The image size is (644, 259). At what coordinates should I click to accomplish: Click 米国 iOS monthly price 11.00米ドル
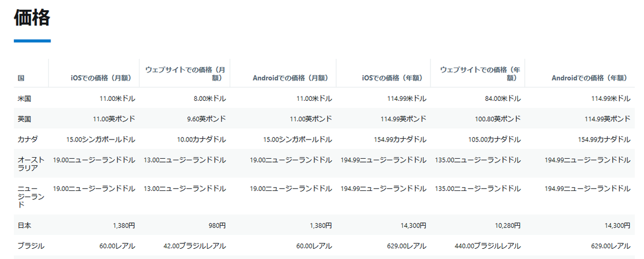point(118,99)
